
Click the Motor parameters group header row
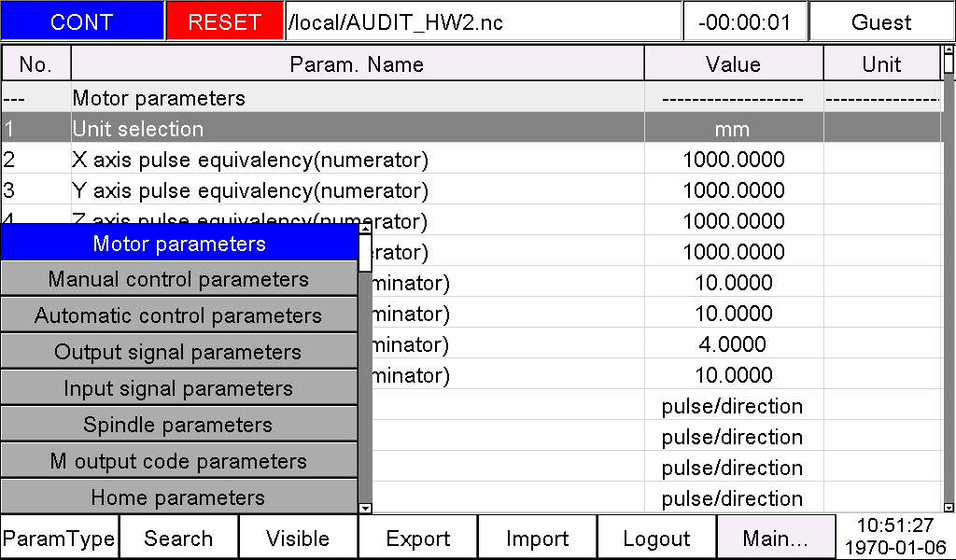coord(471,97)
